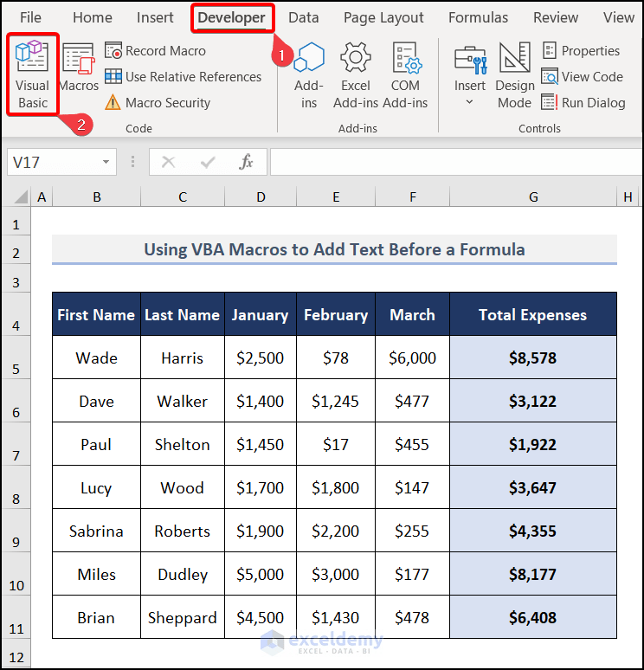Open the Macros dialog

79,68
